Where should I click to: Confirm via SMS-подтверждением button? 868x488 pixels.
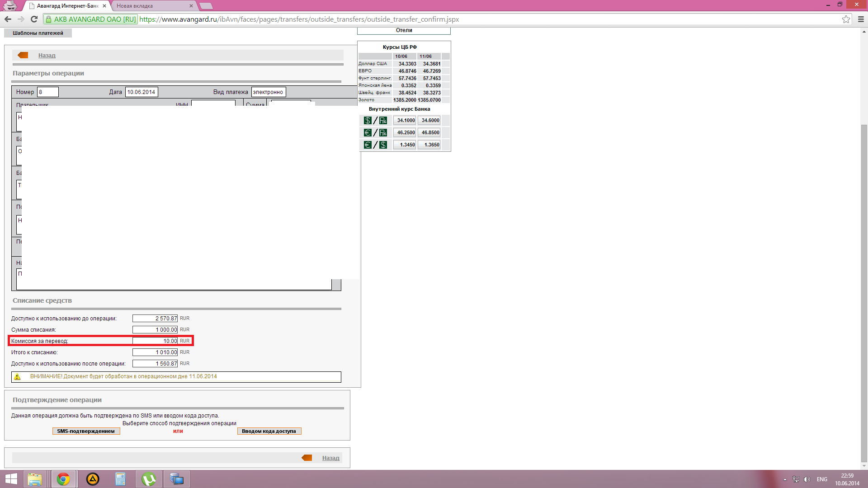coord(86,431)
